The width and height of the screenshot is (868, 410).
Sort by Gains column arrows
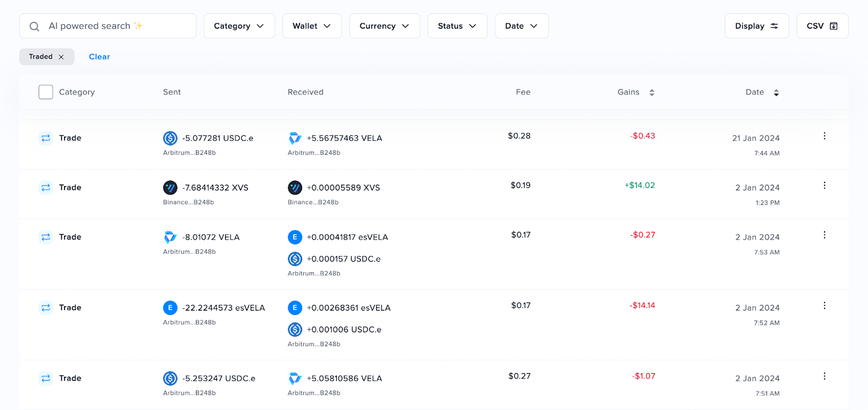tap(652, 92)
